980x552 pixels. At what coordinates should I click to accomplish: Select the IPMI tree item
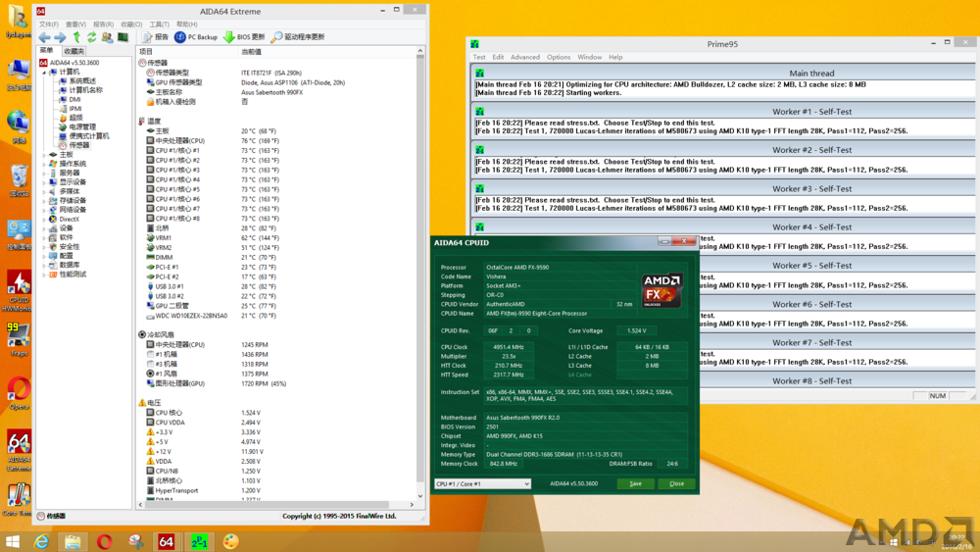point(75,109)
